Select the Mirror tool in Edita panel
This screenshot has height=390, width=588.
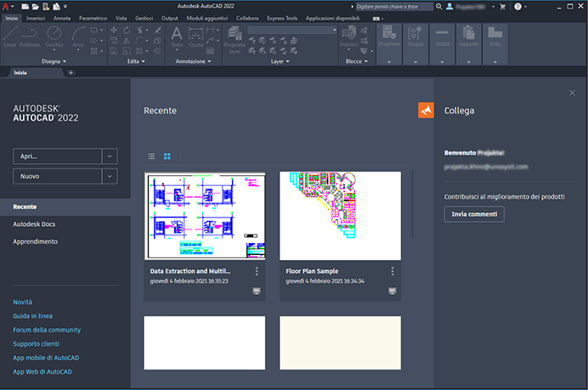coord(127,41)
